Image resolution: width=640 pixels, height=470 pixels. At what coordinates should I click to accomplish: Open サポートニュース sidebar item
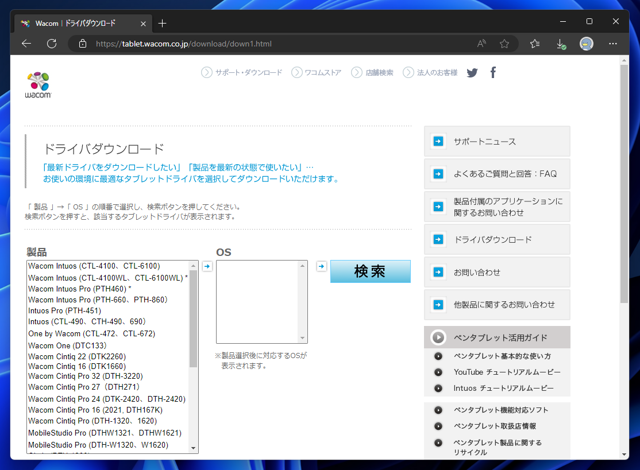497,142
